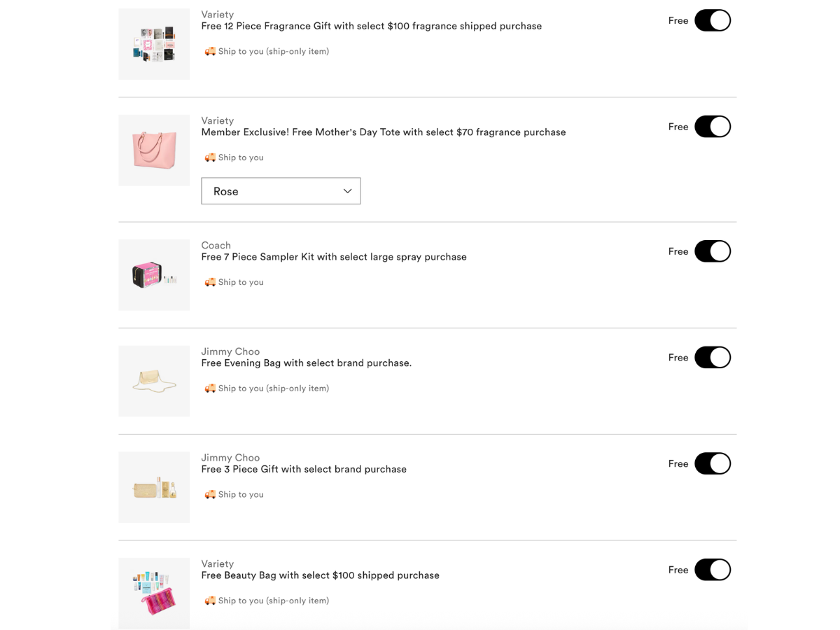This screenshot has width=840, height=630.
Task: Click the shipping truck icon for Fragrance Gift
Action: [x=210, y=51]
